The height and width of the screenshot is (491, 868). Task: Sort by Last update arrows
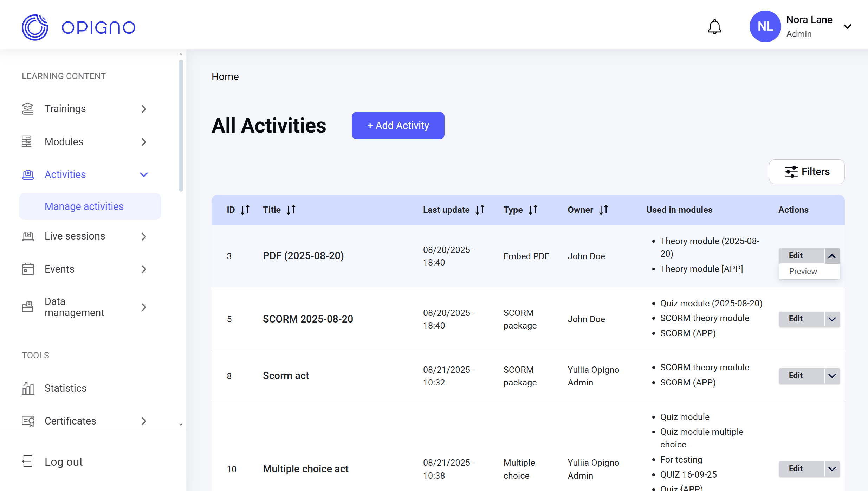pos(480,210)
